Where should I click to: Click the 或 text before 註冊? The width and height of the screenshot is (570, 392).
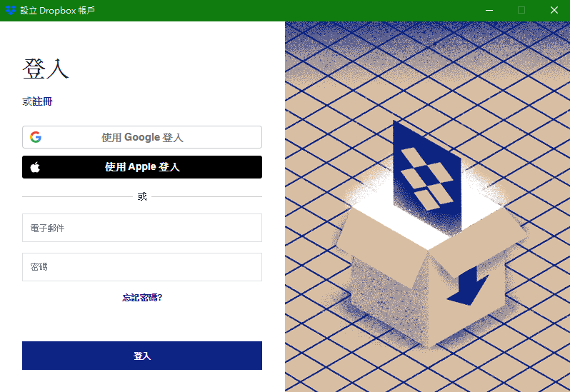click(x=27, y=101)
